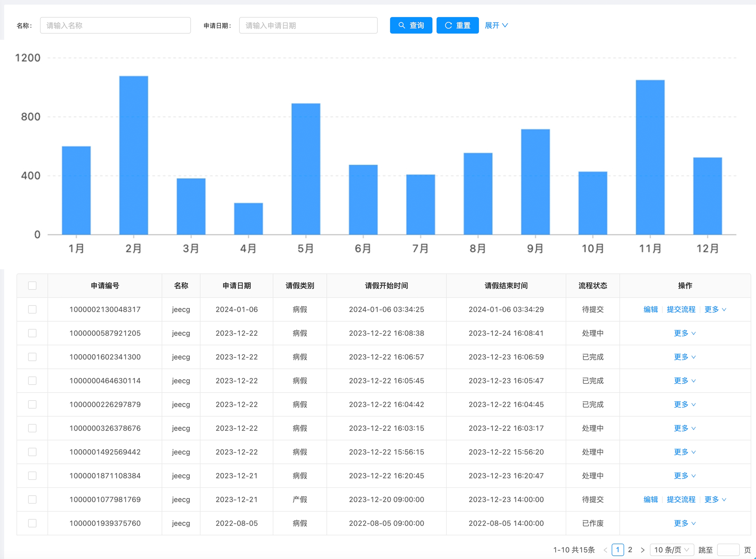Screen dimensions: 756x559
Task: Click 提交流程 link on the first row
Action: [x=681, y=309]
